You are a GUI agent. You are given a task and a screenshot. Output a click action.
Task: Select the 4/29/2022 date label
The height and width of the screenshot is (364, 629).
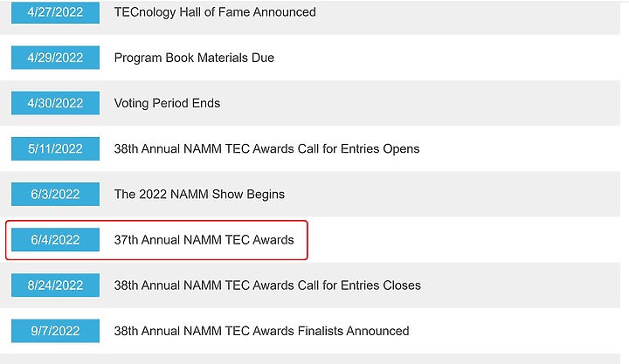[x=55, y=58]
